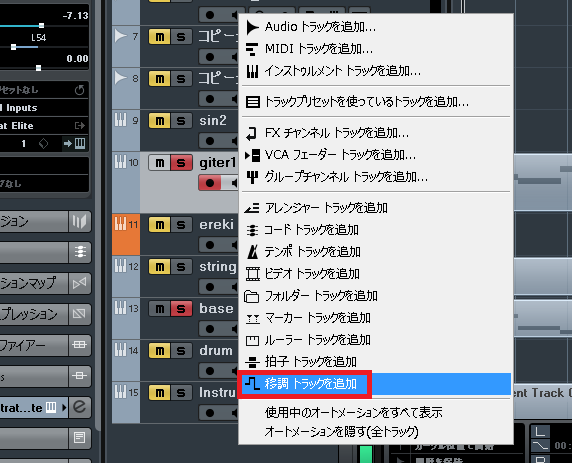Open the instrument selector dropdown arrow
This screenshot has width=572, height=463.
[65, 407]
